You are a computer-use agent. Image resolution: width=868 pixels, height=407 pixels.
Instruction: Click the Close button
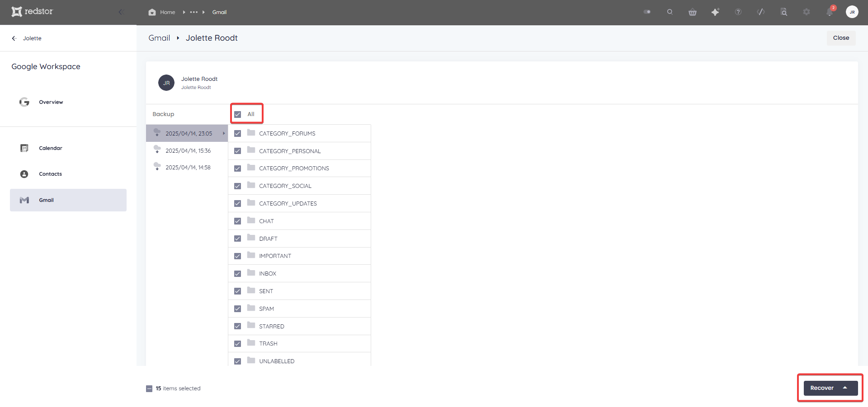pyautogui.click(x=841, y=38)
